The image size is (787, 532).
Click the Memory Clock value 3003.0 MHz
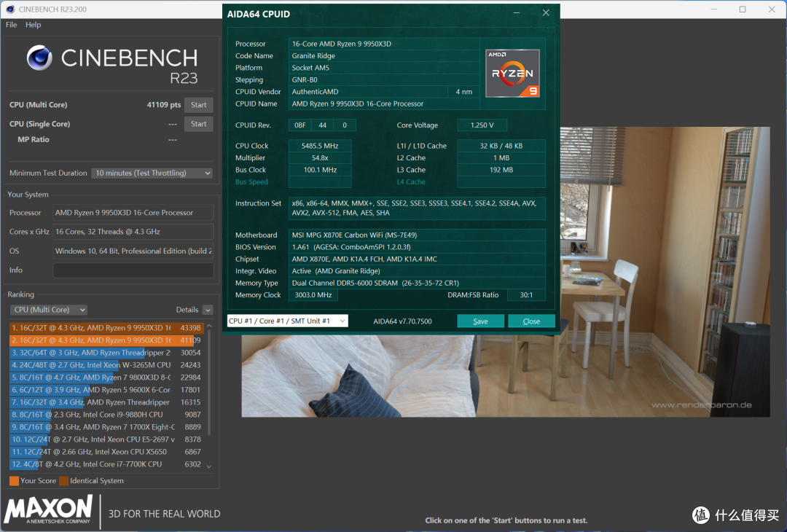coord(313,295)
